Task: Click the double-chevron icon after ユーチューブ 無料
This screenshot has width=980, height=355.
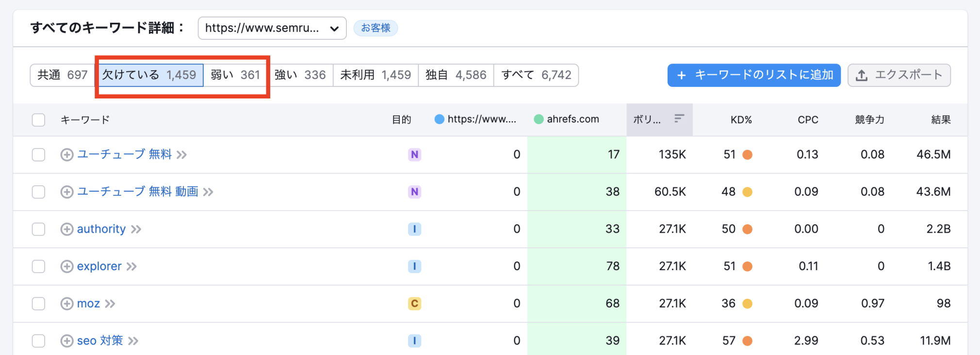Action: [182, 155]
